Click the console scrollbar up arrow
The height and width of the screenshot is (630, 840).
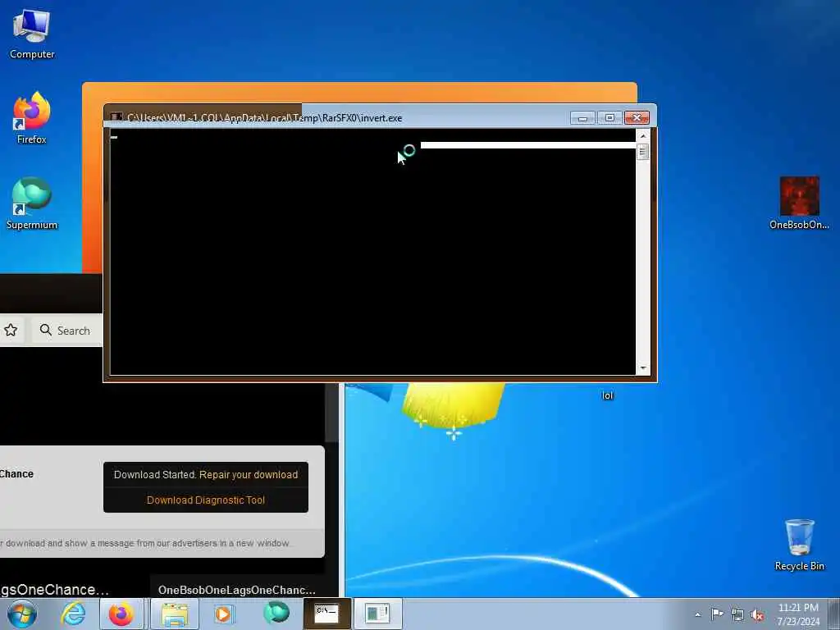(x=643, y=136)
